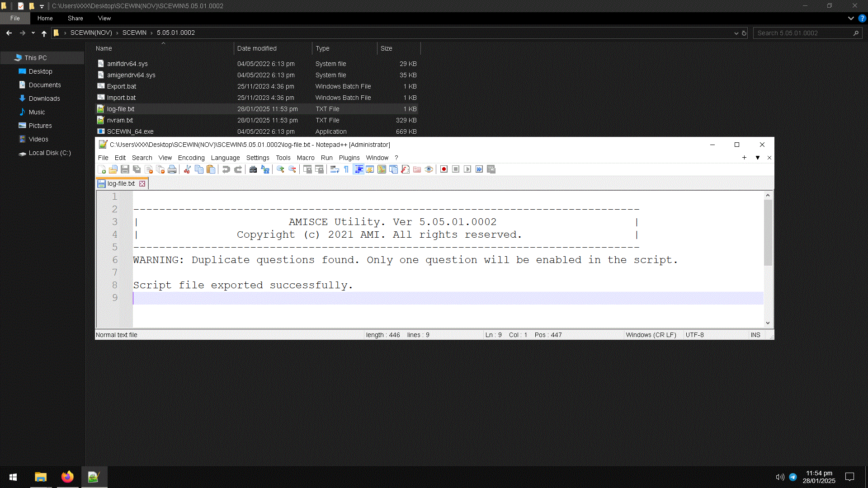868x488 pixels.
Task: Open Firefox from the taskbar
Action: click(67, 477)
